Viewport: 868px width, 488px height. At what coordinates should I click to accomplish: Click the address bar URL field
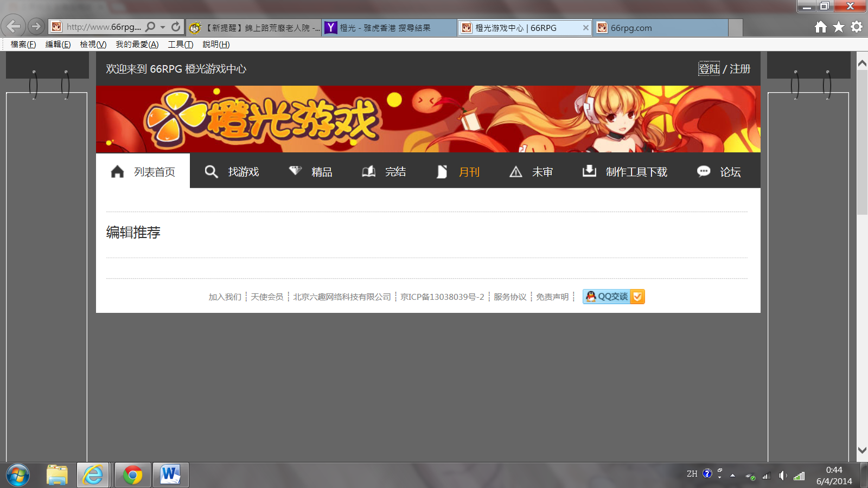click(103, 27)
